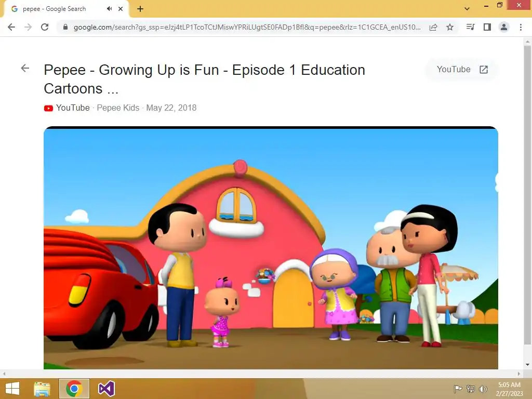Go back using the page's left arrow
The height and width of the screenshot is (399, 532).
coord(25,68)
